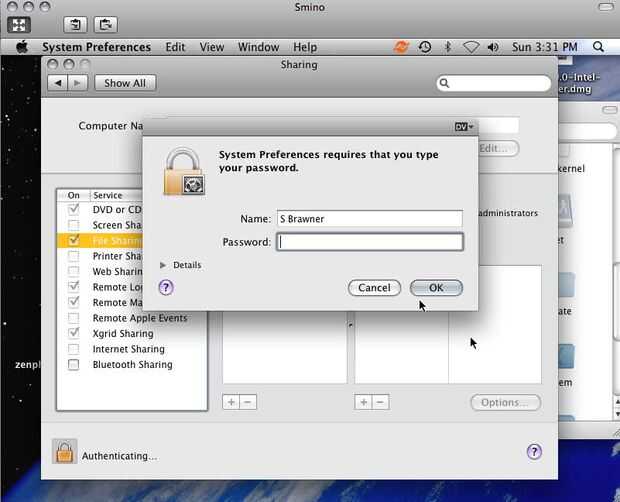Click the Password input field

[370, 242]
